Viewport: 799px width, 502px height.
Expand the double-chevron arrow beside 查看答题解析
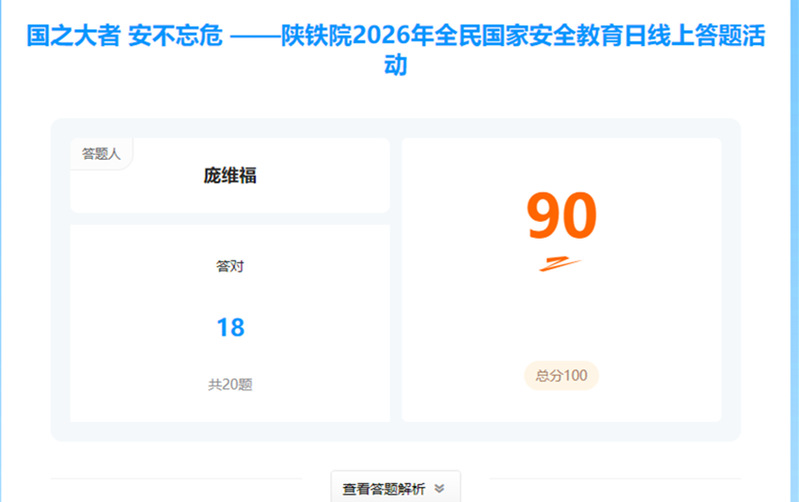439,488
